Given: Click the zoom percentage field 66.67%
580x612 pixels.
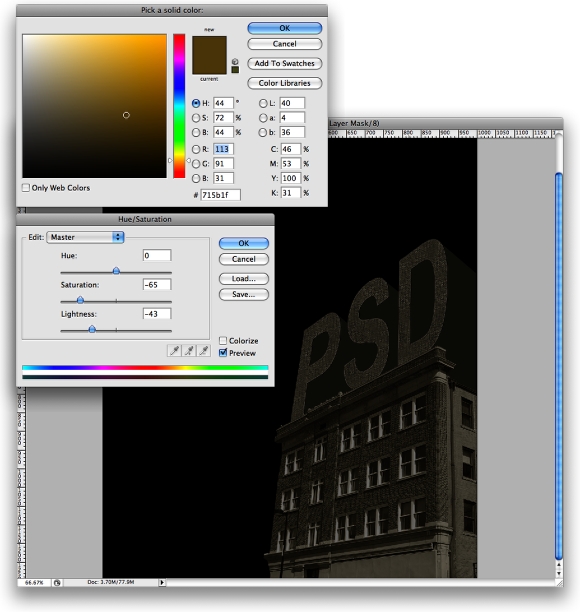Looking at the screenshot, I should click(34, 583).
